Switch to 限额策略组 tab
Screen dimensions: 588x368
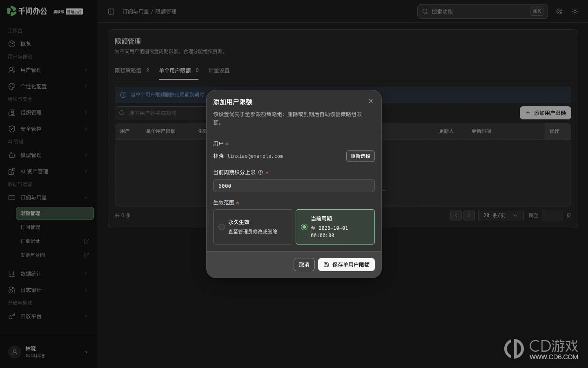coord(132,70)
